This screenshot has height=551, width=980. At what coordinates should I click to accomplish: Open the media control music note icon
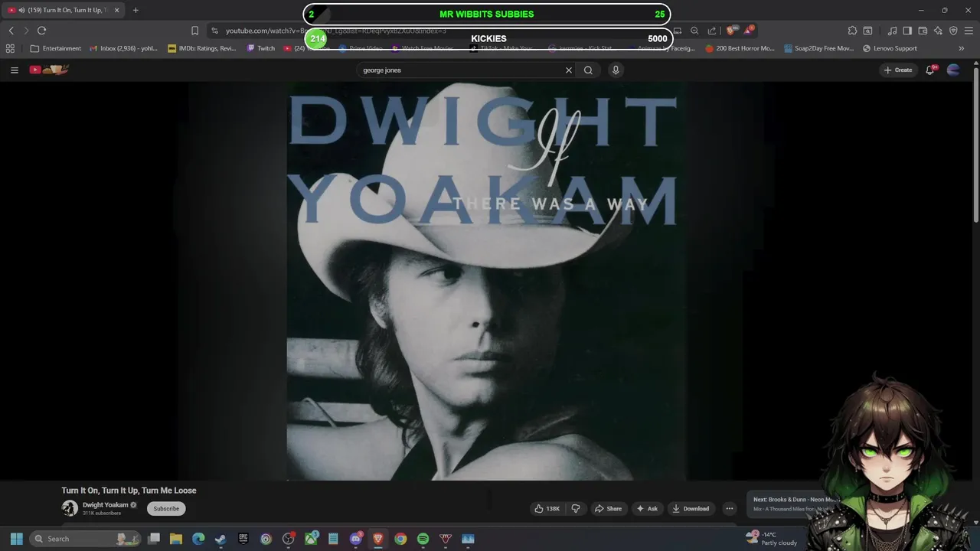point(893,31)
